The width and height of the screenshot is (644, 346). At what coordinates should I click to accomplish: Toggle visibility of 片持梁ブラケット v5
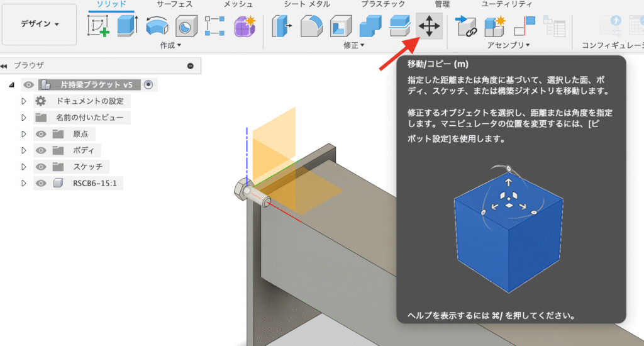coord(28,85)
